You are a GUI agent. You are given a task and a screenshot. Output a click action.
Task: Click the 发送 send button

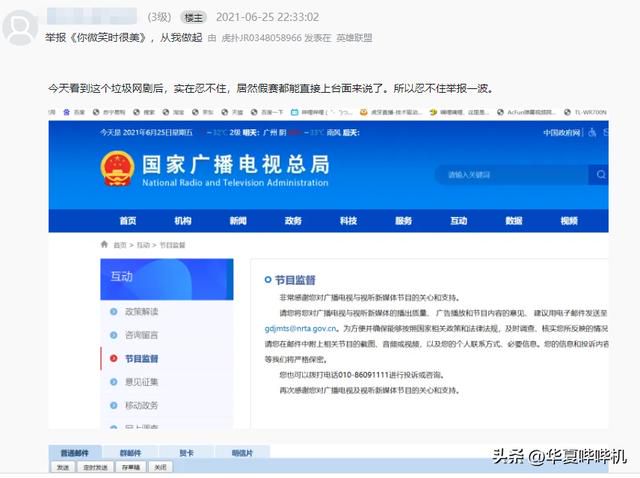[x=63, y=467]
